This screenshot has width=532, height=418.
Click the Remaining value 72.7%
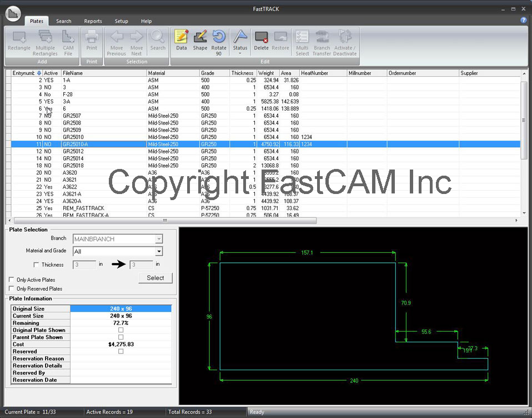121,323
